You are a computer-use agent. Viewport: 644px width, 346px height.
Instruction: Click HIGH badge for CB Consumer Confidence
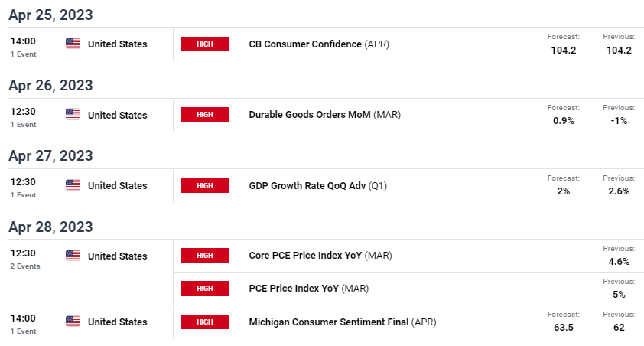tap(205, 44)
